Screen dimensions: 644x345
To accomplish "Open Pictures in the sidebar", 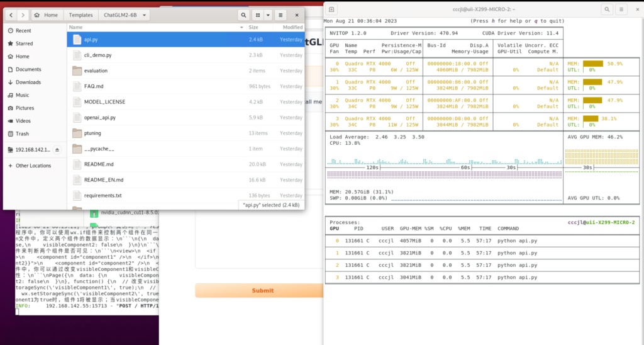I will tap(35, 108).
